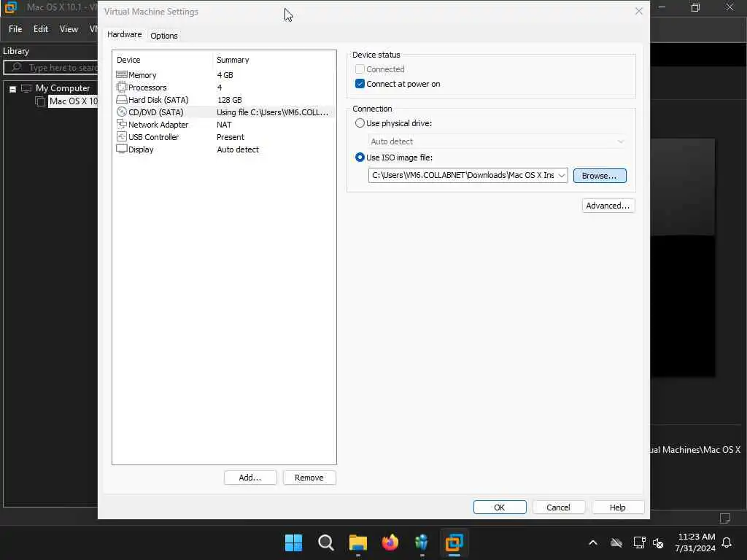This screenshot has height=560, width=747.
Task: Show hidden tray icons
Action: [593, 542]
